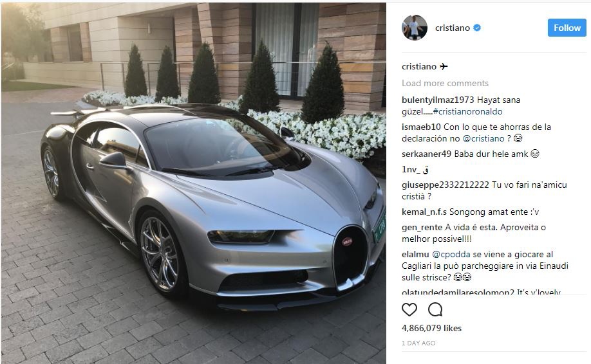
Task: Like the post with the heart icon
Action: (409, 309)
